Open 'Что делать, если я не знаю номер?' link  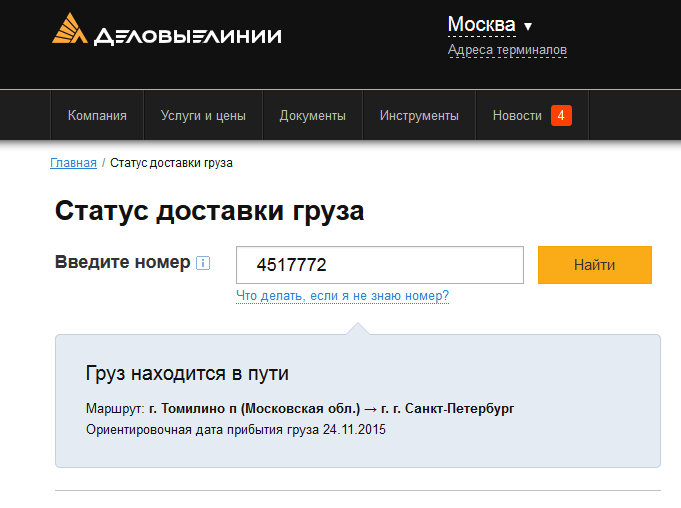pos(342,296)
